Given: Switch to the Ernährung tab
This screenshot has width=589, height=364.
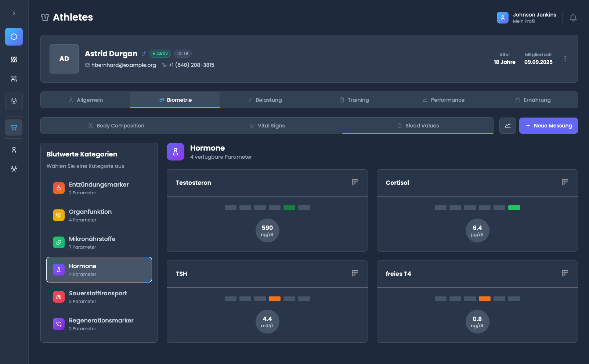Looking at the screenshot, I should 533,100.
